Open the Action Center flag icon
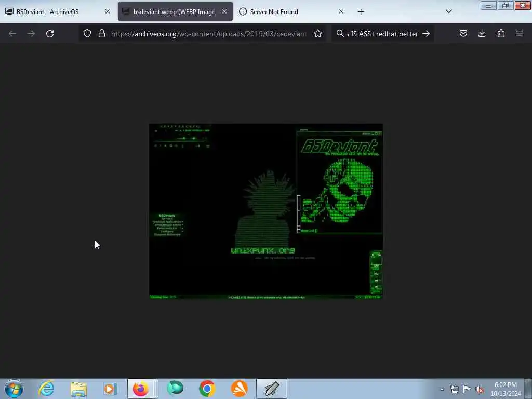The height and width of the screenshot is (399, 532). click(x=467, y=389)
